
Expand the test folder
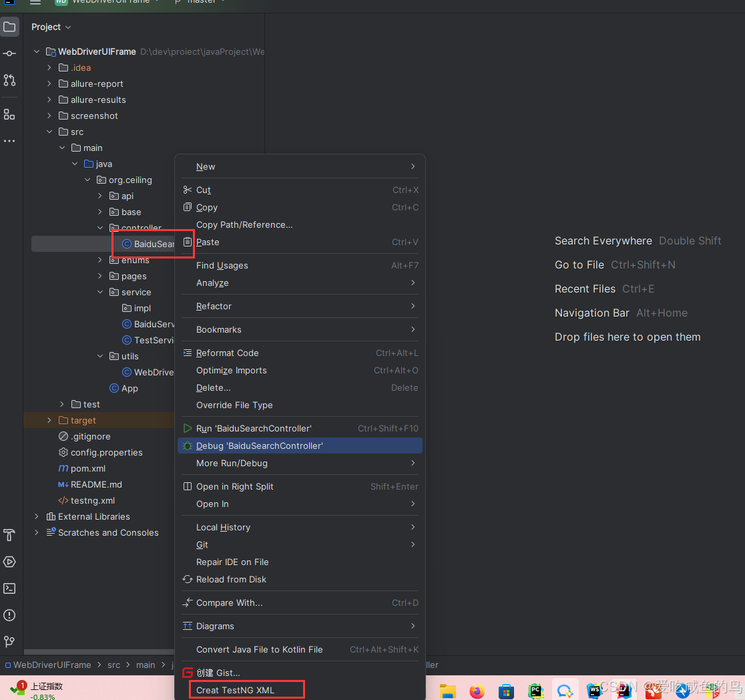(62, 404)
